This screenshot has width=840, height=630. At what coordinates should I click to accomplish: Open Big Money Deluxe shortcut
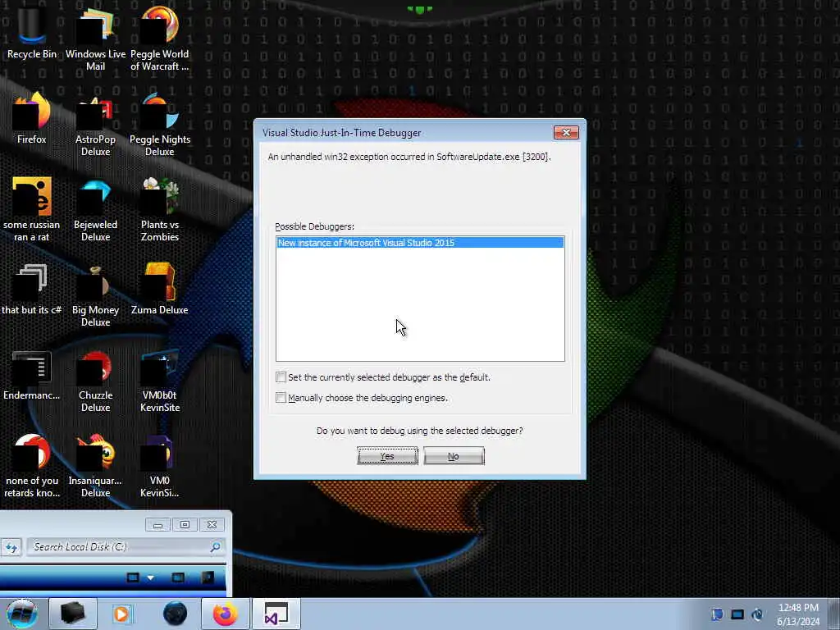pos(95,294)
